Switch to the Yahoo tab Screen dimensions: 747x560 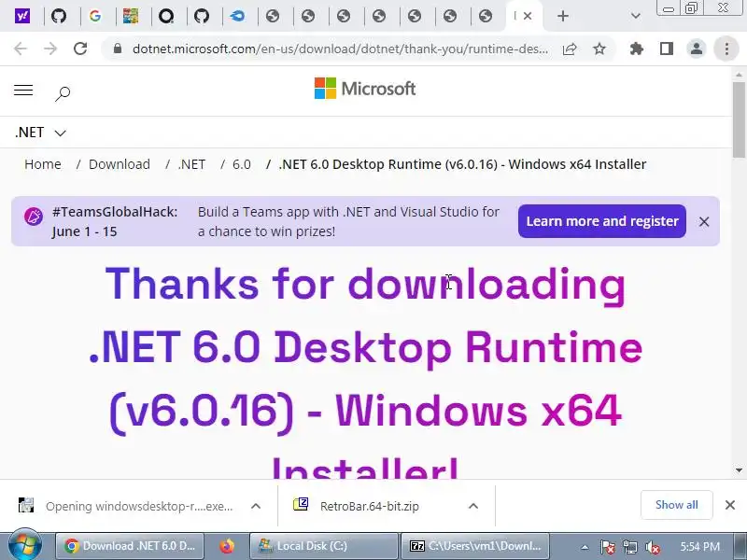[22, 16]
